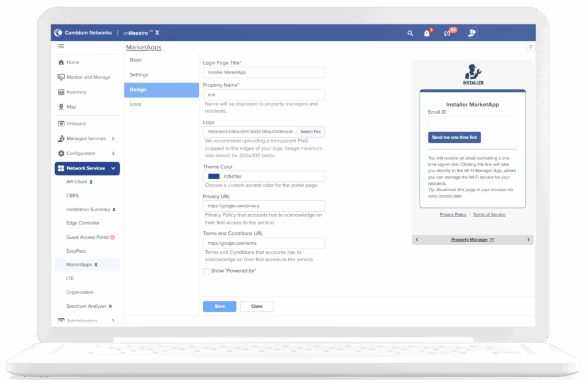The image size is (588, 383).
Task: Click the Close button
Action: click(257, 307)
